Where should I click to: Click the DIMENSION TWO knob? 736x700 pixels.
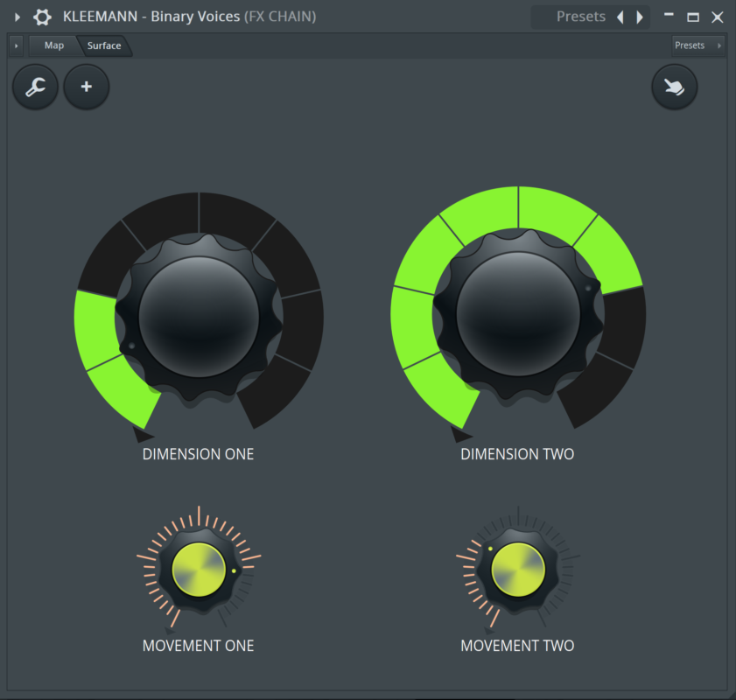point(517,317)
